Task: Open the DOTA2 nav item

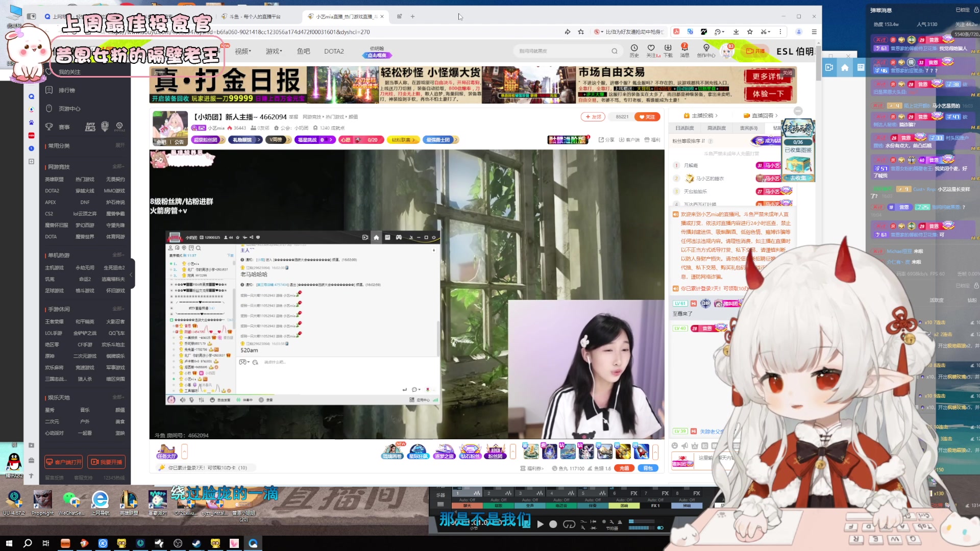Action: pos(334,51)
